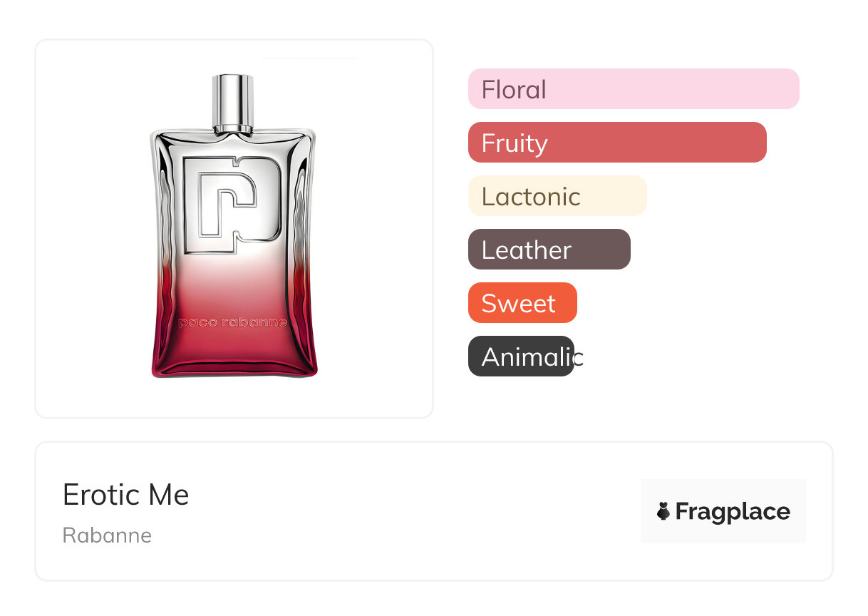Click the 'Lactonic' text label
868x616 pixels.
[x=531, y=197]
